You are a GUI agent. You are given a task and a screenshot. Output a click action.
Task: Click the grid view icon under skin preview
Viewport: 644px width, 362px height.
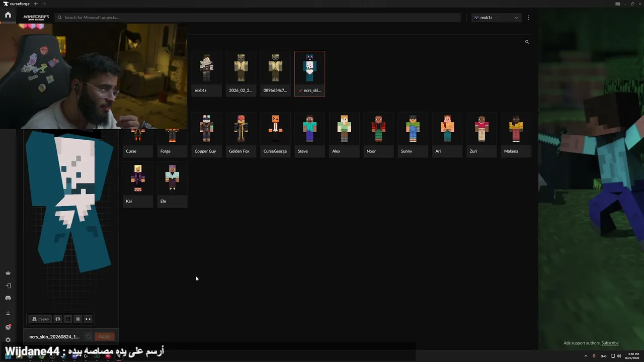coord(68,319)
